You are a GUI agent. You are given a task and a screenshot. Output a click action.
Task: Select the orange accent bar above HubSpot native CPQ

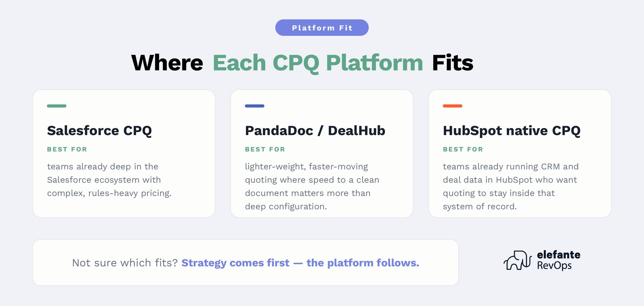point(453,106)
